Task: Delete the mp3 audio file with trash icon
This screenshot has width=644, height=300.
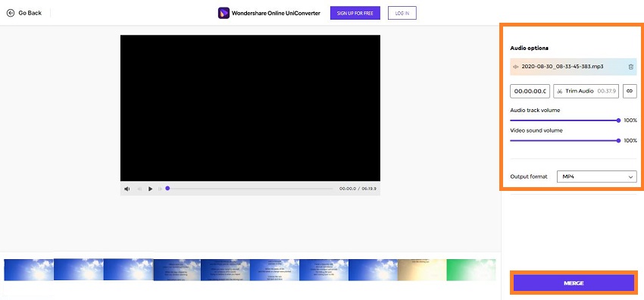Action: 631,67
